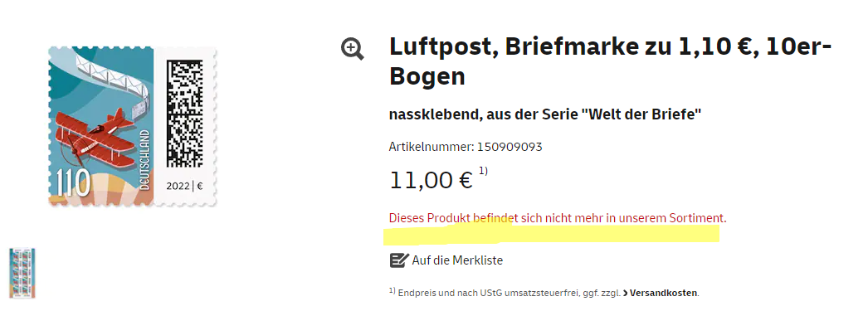
Task: Click the white envelope banner trail on stamp
Action: [x=110, y=77]
